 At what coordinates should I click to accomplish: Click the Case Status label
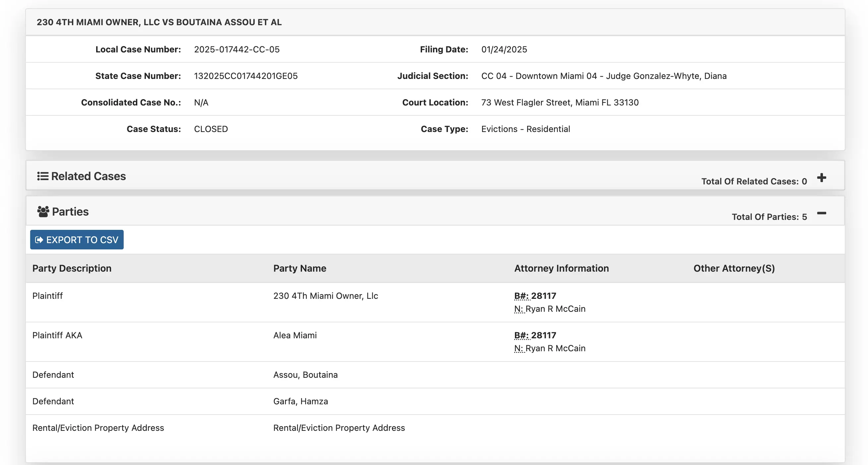click(x=154, y=129)
